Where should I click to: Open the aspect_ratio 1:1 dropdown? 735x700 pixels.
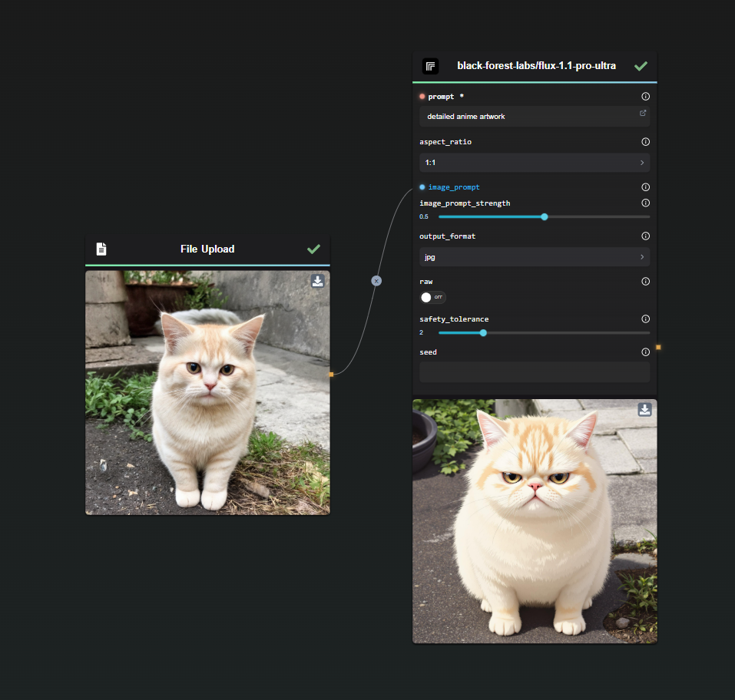535,163
